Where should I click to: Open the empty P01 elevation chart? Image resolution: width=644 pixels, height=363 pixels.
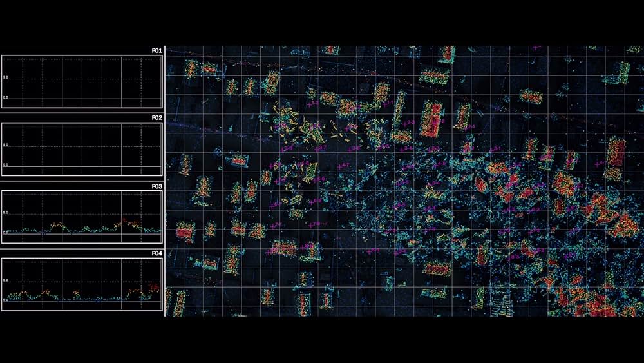(82, 81)
